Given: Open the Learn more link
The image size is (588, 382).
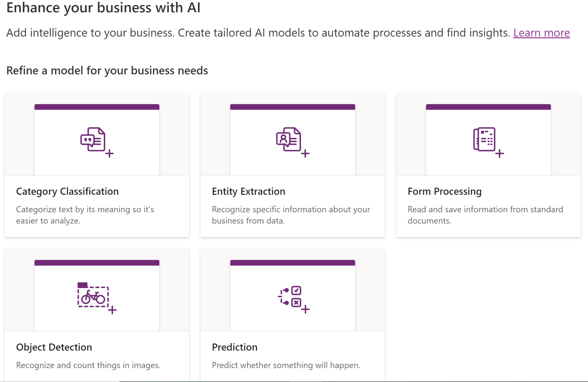Looking at the screenshot, I should click(x=541, y=33).
